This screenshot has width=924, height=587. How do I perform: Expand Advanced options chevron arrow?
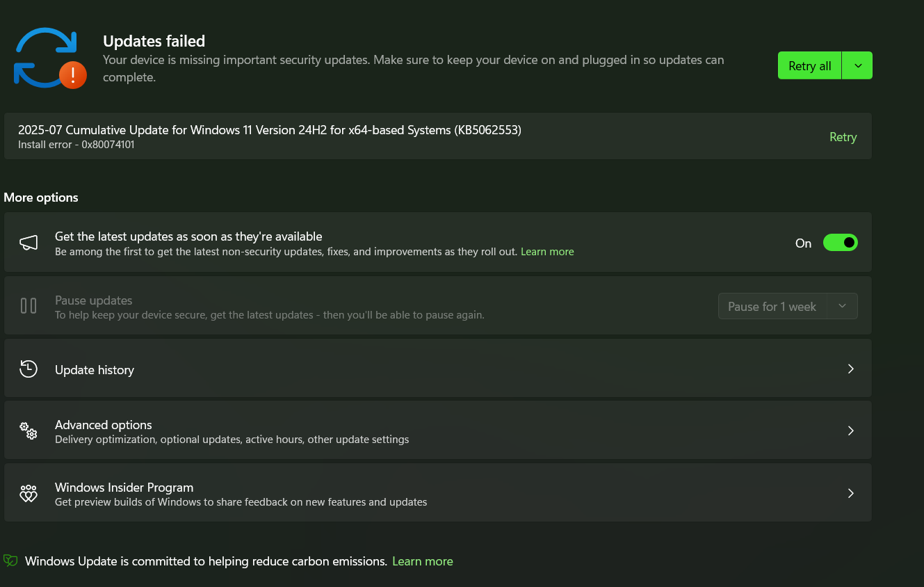850,431
